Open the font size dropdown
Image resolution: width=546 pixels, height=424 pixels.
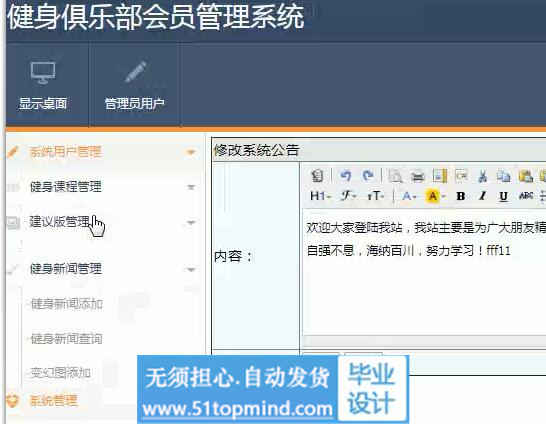[375, 196]
